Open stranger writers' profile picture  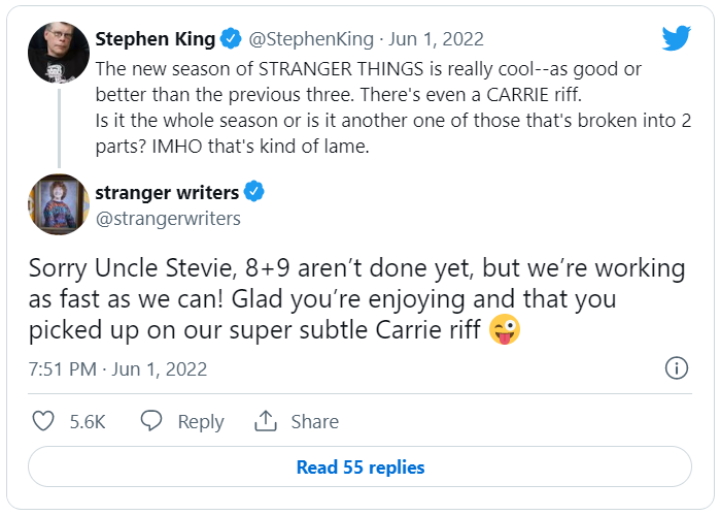tap(60, 205)
